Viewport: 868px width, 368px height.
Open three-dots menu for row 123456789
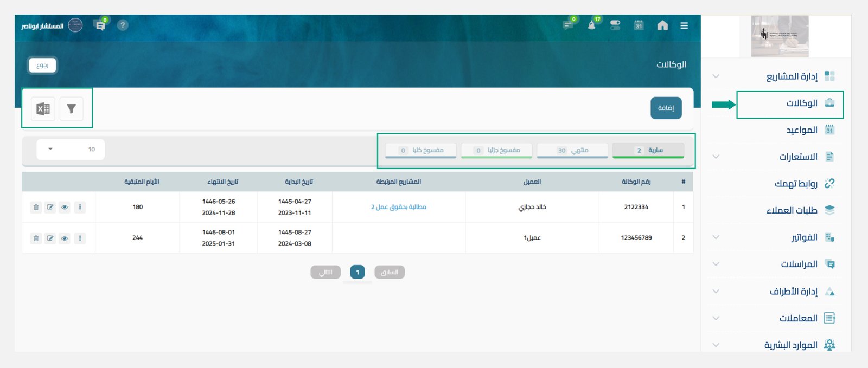80,238
